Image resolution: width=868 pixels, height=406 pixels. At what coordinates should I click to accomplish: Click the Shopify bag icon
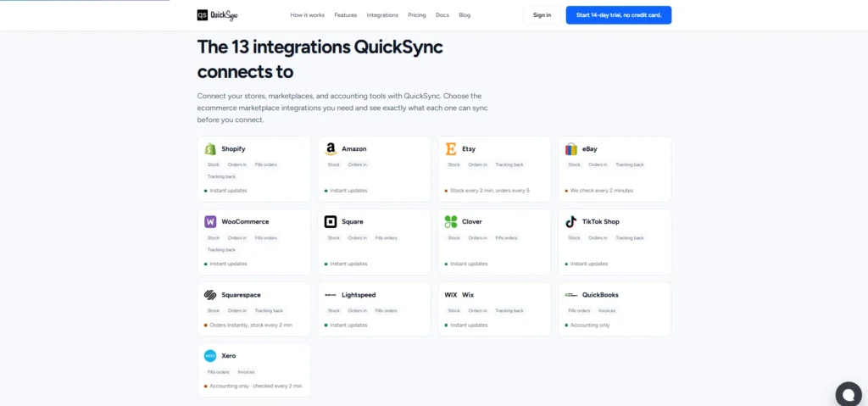click(210, 149)
